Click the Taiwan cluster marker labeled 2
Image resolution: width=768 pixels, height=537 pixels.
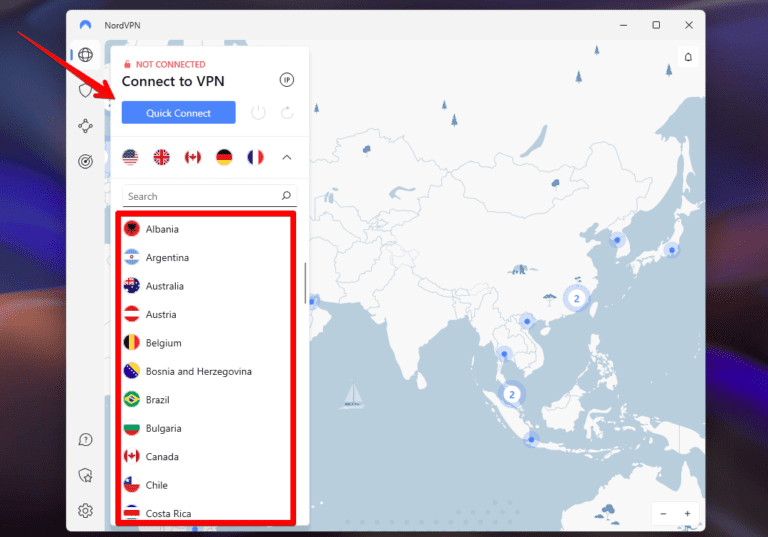click(x=576, y=298)
